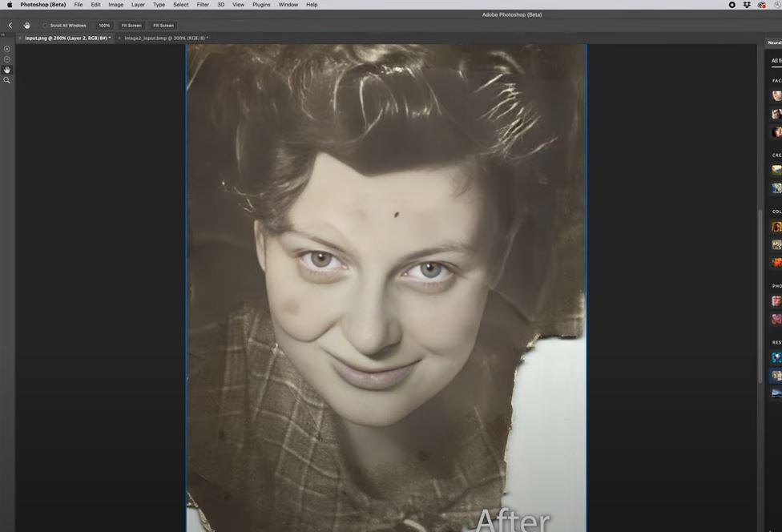The width and height of the screenshot is (782, 532).
Task: Select the Hand tool in the left toolbar
Action: [x=7, y=70]
